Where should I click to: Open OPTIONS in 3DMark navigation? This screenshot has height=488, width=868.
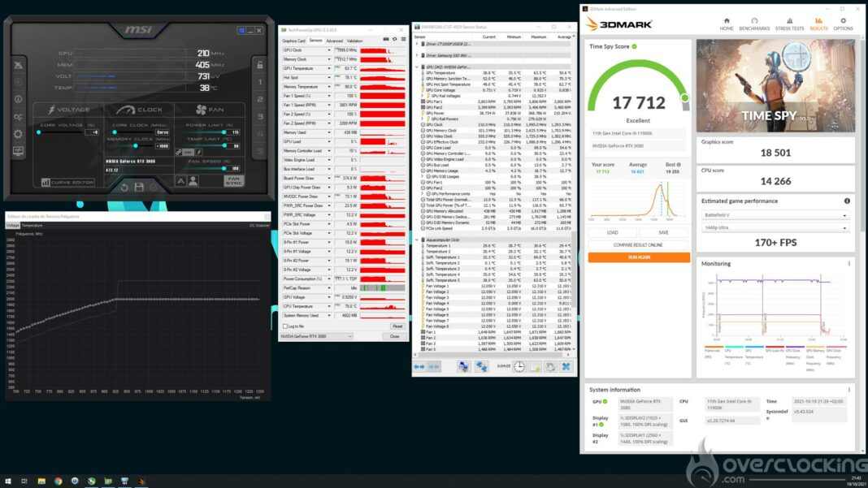pyautogui.click(x=843, y=24)
